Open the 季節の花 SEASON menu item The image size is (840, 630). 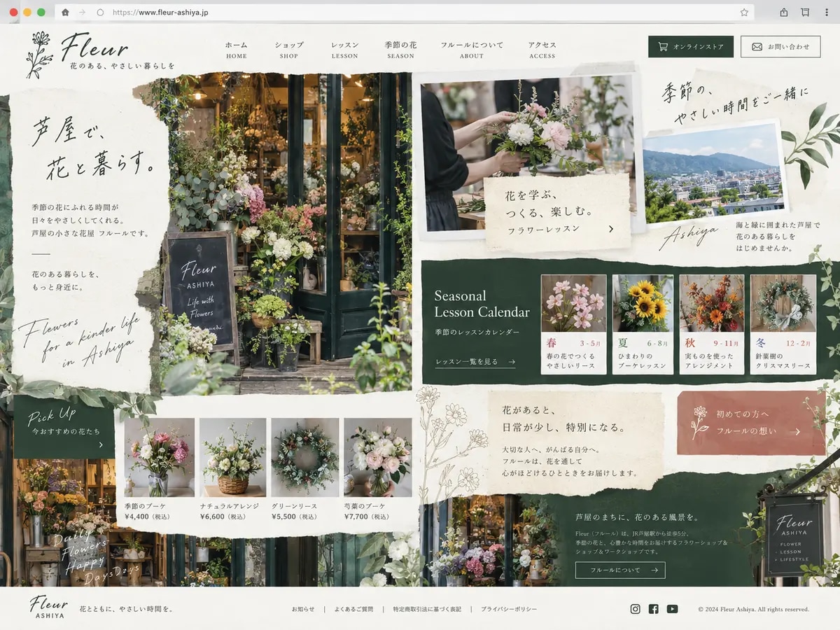400,50
